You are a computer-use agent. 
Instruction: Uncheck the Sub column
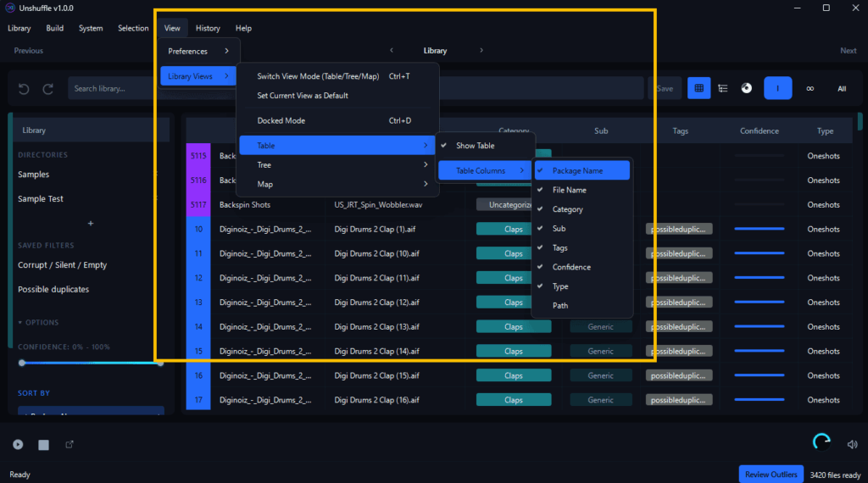582,229
